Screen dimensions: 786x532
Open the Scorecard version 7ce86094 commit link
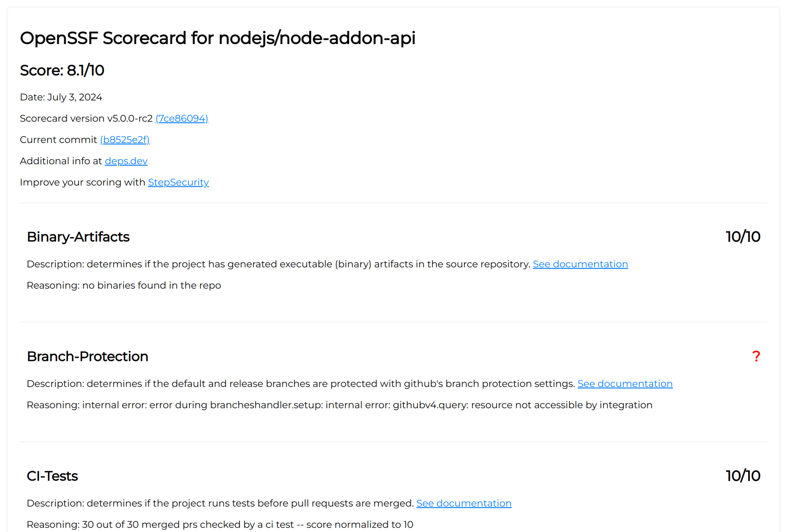coord(182,119)
